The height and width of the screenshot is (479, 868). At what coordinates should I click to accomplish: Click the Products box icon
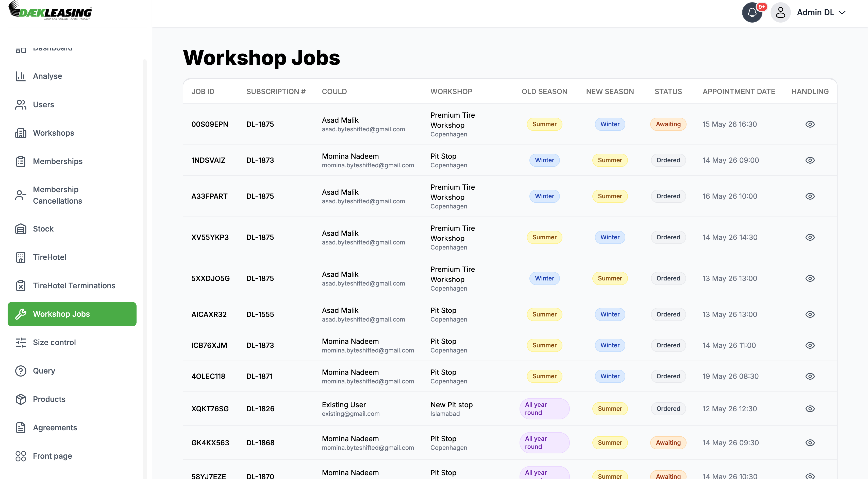click(x=21, y=399)
